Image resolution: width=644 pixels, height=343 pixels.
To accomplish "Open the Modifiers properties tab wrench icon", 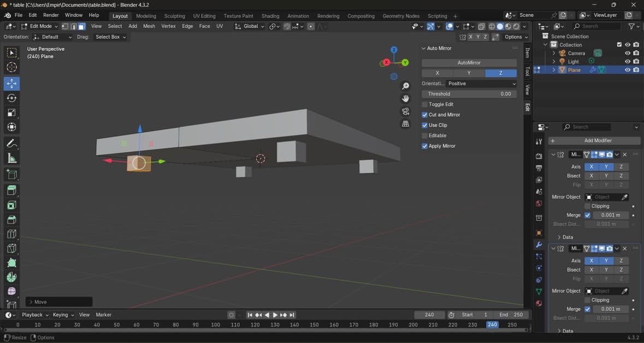I will [x=539, y=244].
